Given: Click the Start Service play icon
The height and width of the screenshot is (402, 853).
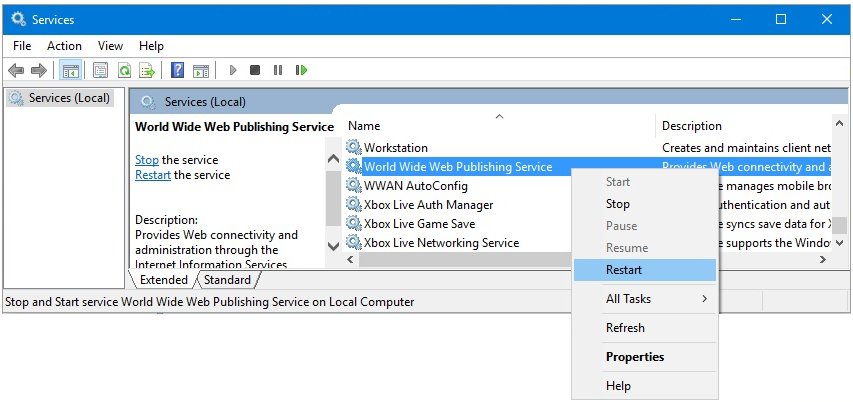Looking at the screenshot, I should [x=233, y=70].
